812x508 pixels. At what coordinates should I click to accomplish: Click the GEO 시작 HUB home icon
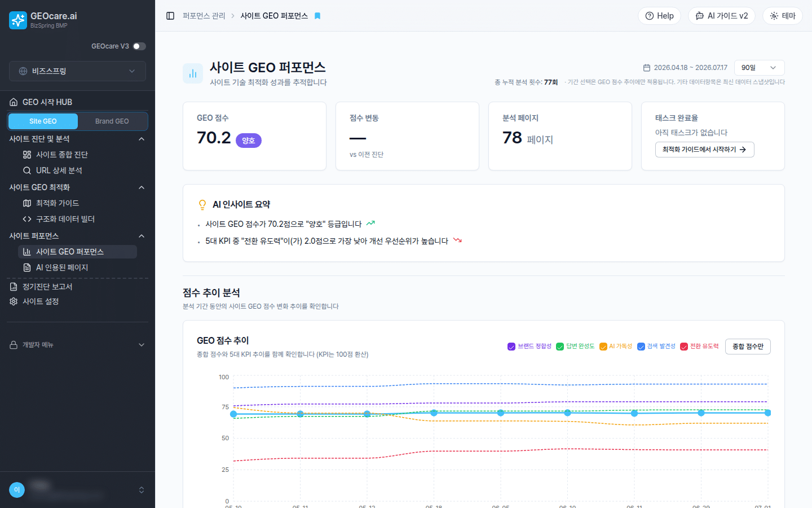pyautogui.click(x=14, y=102)
